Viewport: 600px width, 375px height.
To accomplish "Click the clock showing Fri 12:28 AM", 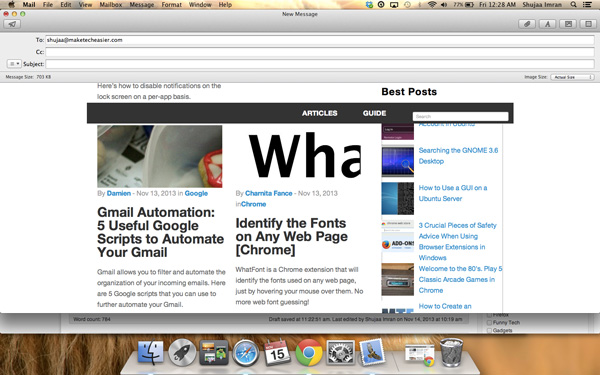I will coord(497,5).
